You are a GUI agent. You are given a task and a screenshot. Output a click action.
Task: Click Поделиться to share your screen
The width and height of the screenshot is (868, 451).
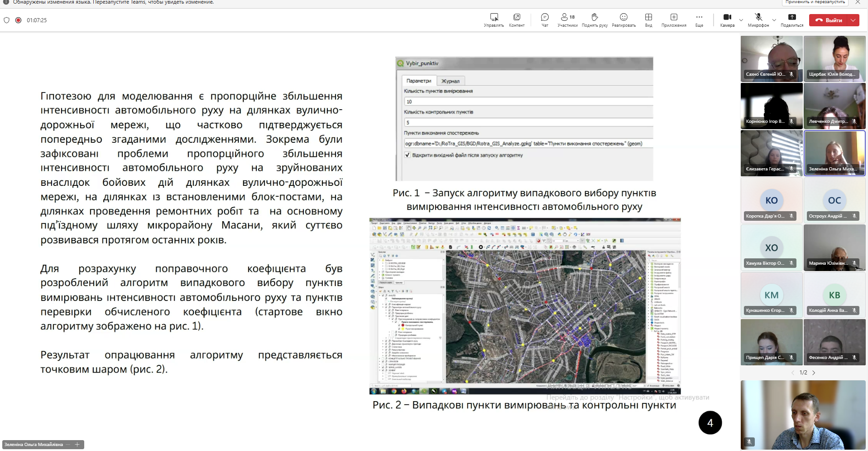click(x=792, y=20)
